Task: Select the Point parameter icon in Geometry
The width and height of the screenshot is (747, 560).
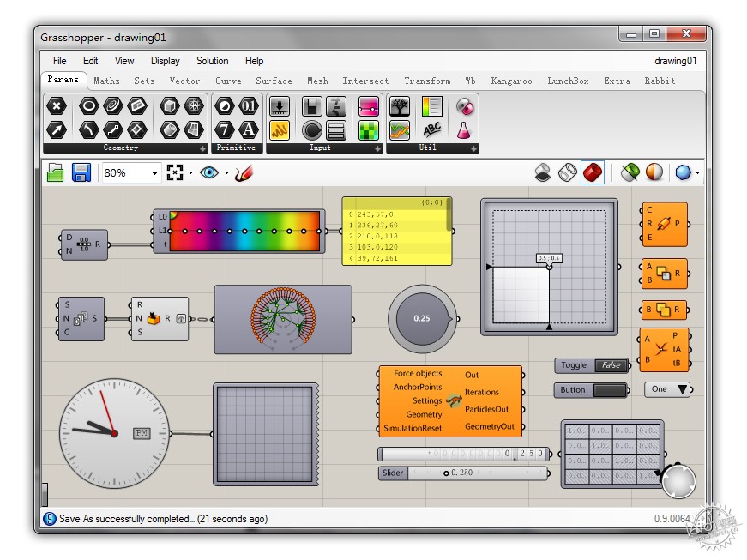Action: tap(57, 105)
